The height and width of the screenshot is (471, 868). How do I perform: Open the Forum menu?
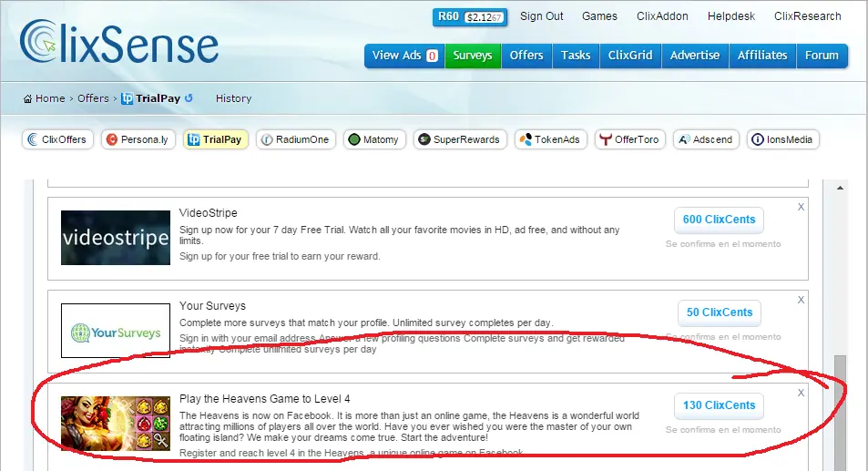(822, 56)
